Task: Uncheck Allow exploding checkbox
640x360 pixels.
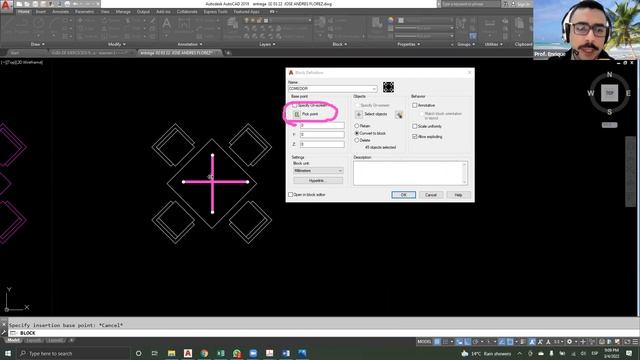Action: coord(415,137)
